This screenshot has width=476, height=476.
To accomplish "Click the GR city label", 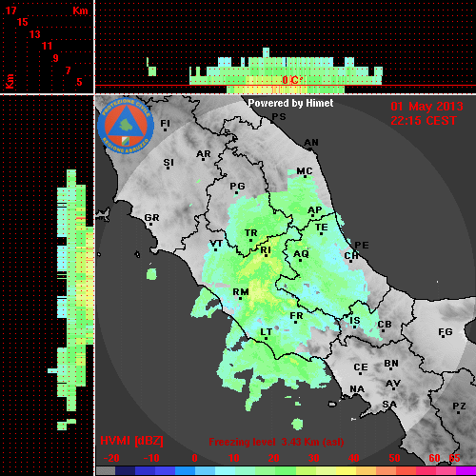I will [x=151, y=218].
